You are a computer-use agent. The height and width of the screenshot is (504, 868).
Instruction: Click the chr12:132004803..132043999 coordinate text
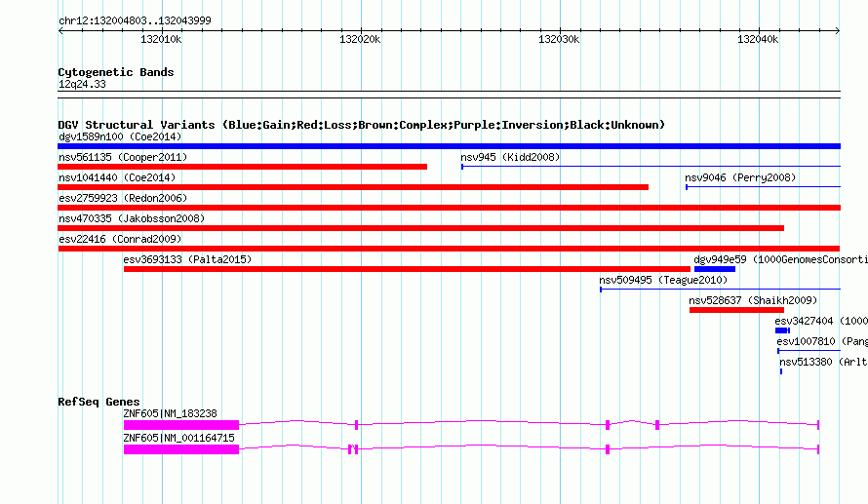point(135,20)
